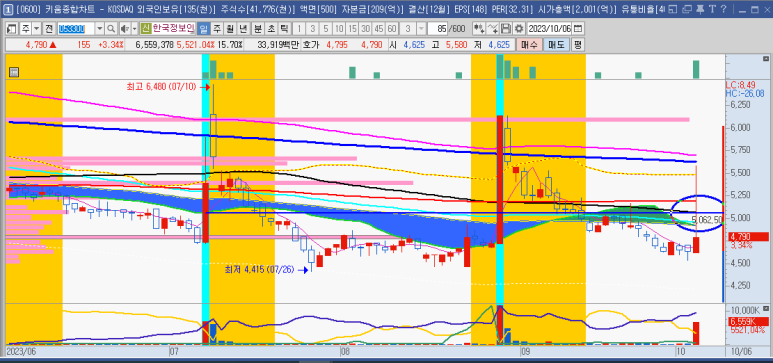Open the 주 market type dropdown arrow
This screenshot has height=363, width=773.
[36, 29]
